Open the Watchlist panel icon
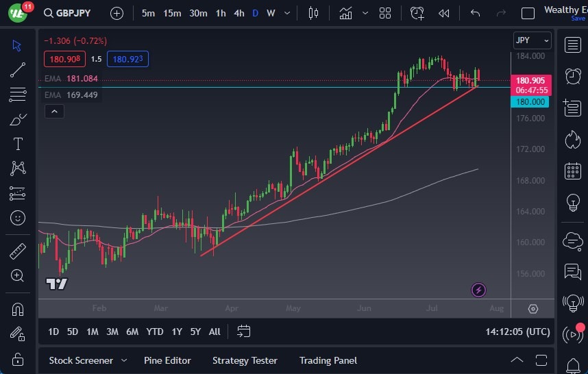 pos(572,45)
